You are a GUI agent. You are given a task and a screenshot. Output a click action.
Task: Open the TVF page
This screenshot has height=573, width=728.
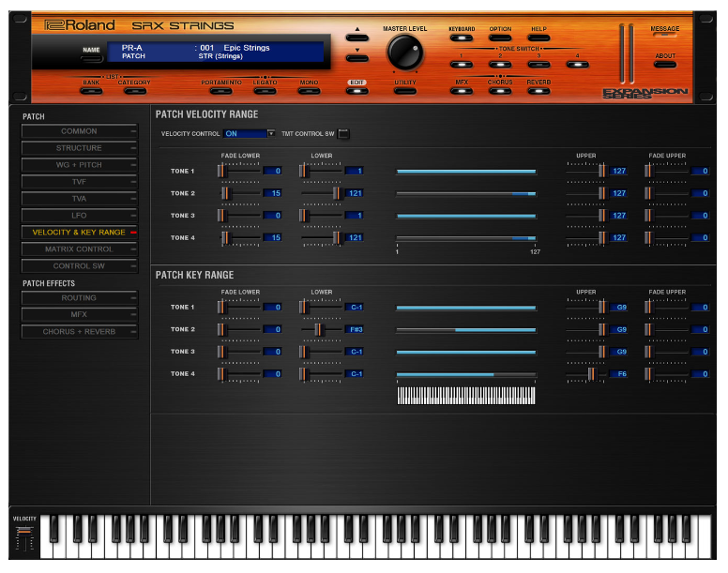point(80,182)
